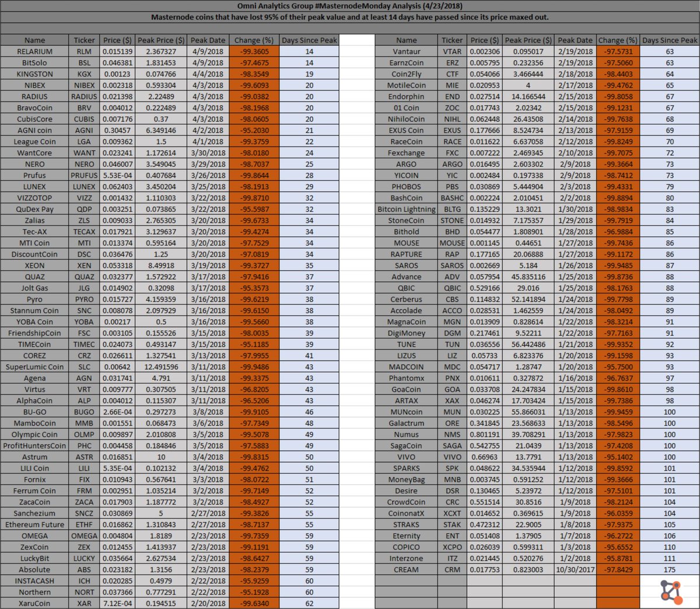Click Zalias change value -99.6733
Screen dimensions: 700x609
(254, 220)
